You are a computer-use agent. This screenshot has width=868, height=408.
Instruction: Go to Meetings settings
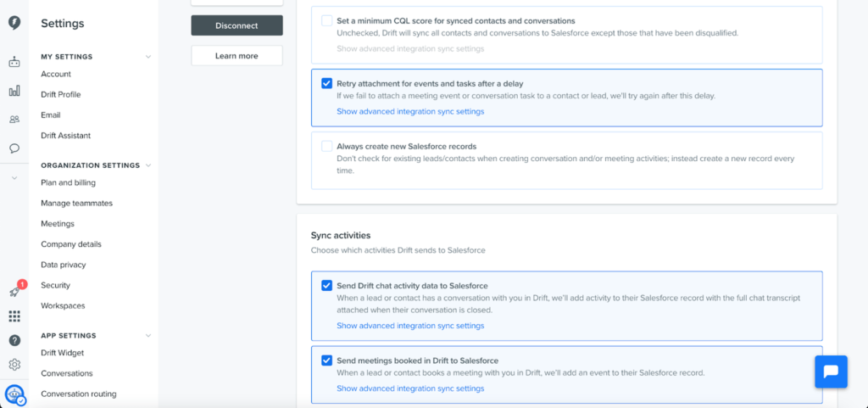pos(58,224)
